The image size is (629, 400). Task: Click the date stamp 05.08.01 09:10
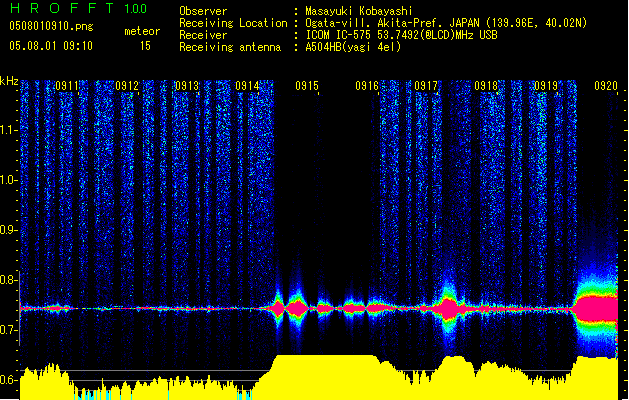coord(51,46)
